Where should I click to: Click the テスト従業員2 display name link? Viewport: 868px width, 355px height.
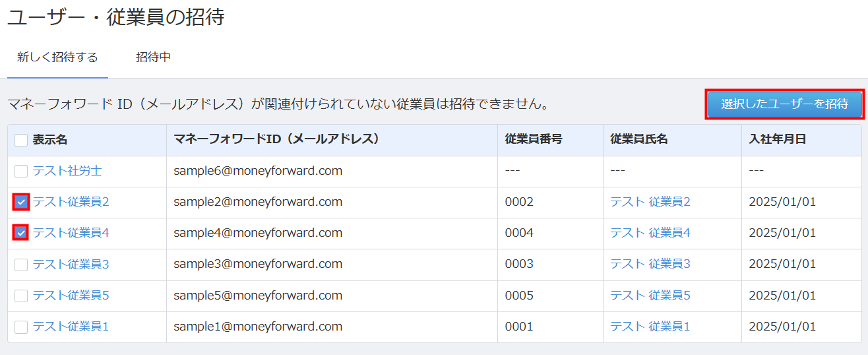(71, 202)
